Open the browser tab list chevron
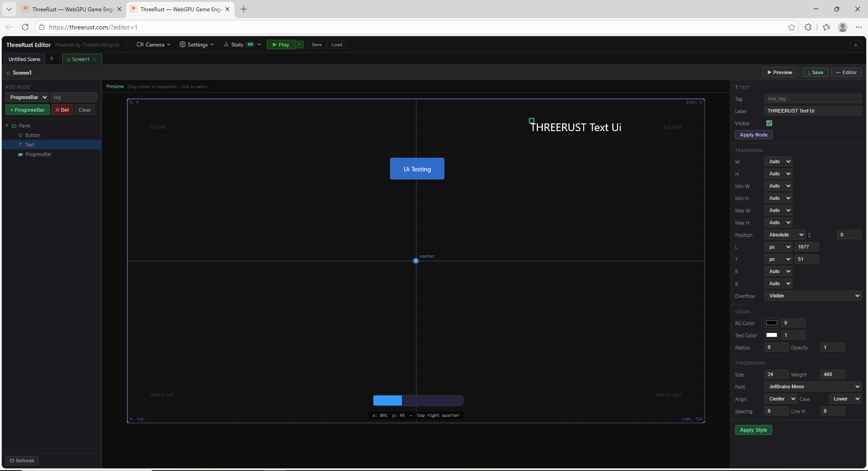 pyautogui.click(x=9, y=9)
